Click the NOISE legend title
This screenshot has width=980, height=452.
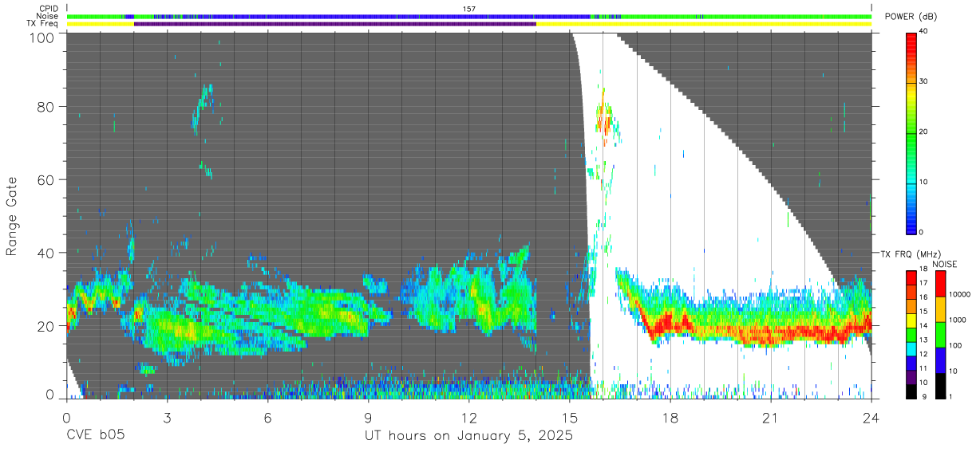(944, 264)
